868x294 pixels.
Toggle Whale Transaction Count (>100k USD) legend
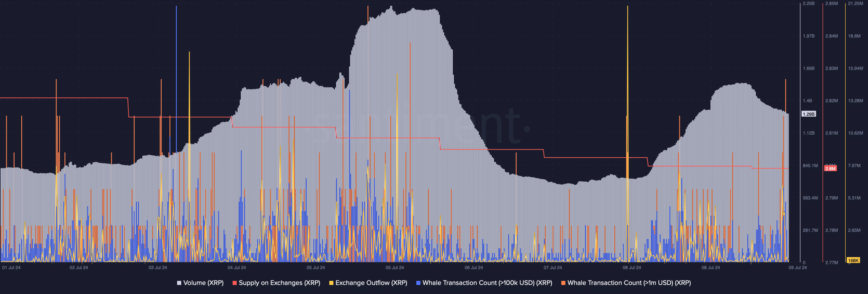point(484,283)
